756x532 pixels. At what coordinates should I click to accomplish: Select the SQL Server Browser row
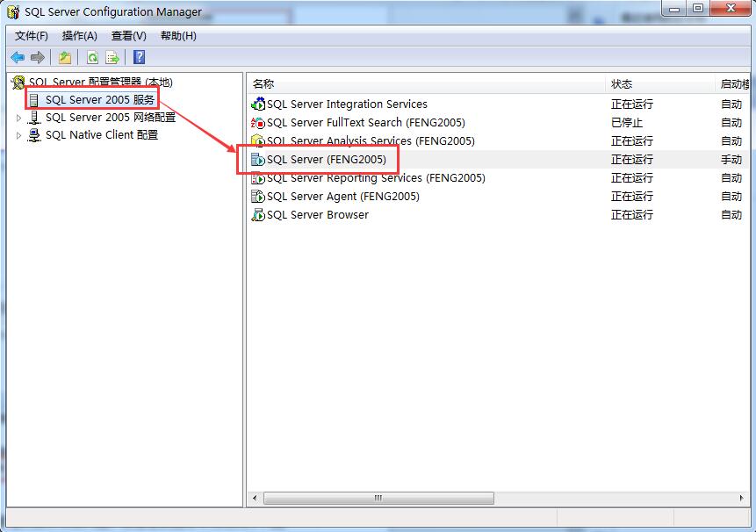tap(499, 215)
